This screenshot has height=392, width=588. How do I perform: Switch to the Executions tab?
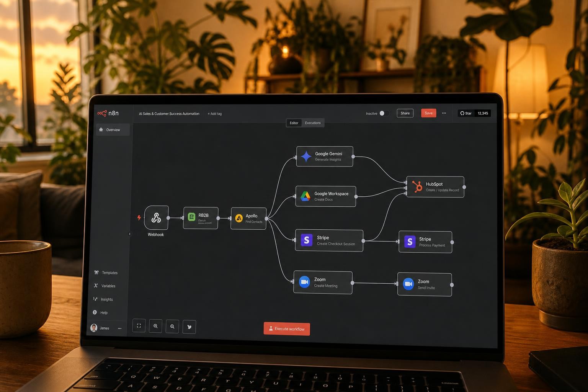point(313,123)
